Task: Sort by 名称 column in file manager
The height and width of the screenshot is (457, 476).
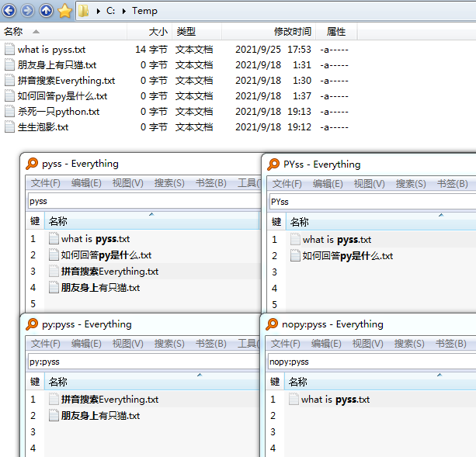Action: click(x=63, y=32)
